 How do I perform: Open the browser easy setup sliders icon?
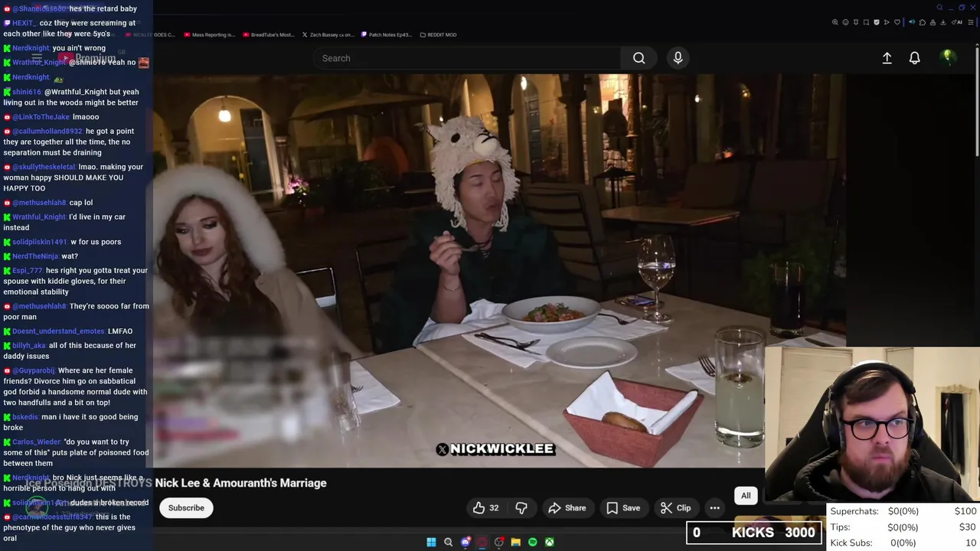[x=971, y=22]
